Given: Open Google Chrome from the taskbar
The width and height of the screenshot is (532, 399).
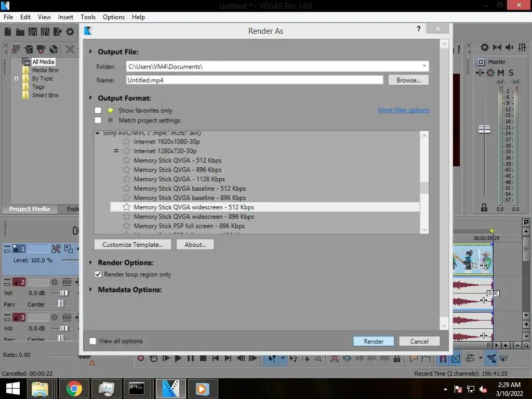Looking at the screenshot, I should (x=74, y=389).
